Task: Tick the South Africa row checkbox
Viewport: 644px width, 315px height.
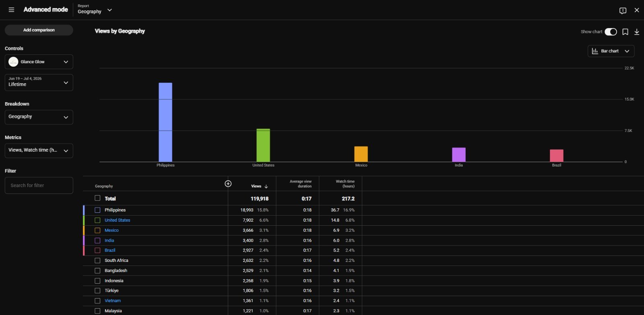Action: (x=97, y=260)
